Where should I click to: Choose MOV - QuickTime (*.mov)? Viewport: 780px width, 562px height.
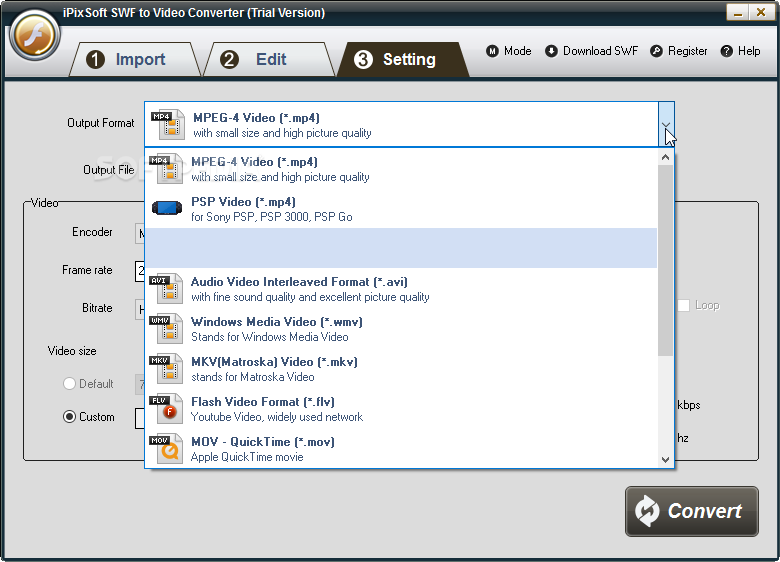coord(401,449)
